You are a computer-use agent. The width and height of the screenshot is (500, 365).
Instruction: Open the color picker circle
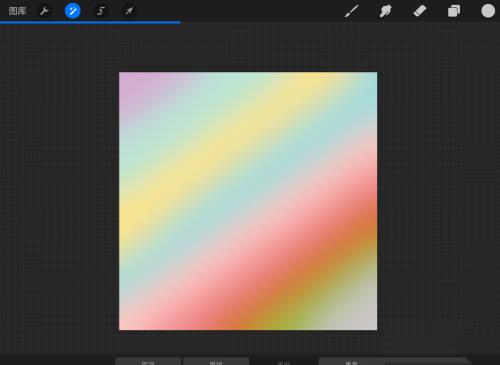click(488, 11)
